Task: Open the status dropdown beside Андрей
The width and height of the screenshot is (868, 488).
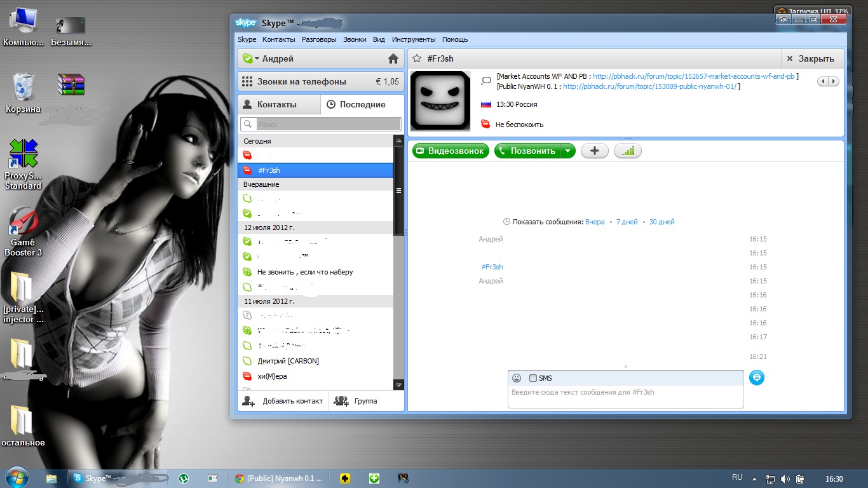Action: (257, 59)
